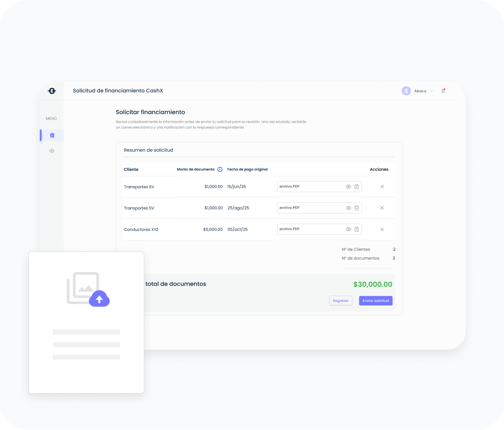Delete file in the 25/ago/25 row
Image resolution: width=504 pixels, height=430 pixels.
(357, 208)
